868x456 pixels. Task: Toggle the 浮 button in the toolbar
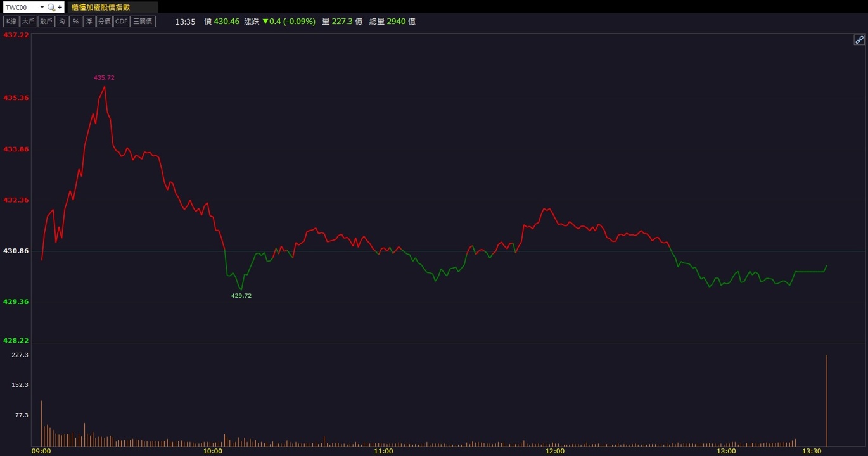tap(89, 22)
